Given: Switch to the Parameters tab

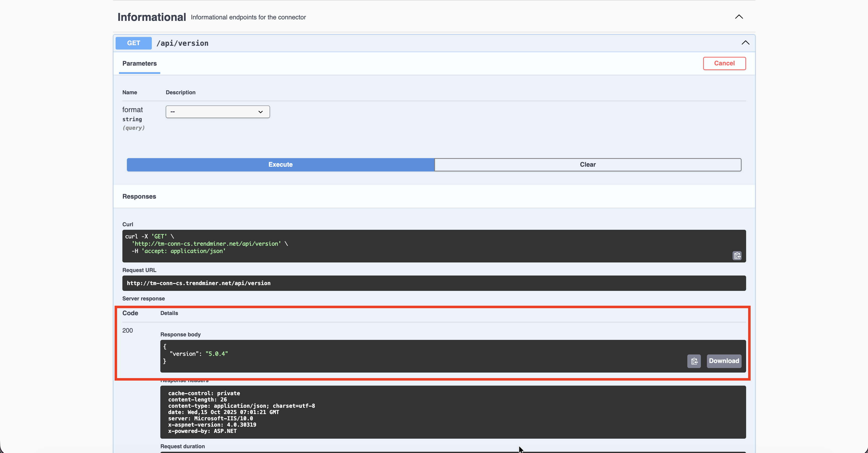Looking at the screenshot, I should (x=139, y=63).
